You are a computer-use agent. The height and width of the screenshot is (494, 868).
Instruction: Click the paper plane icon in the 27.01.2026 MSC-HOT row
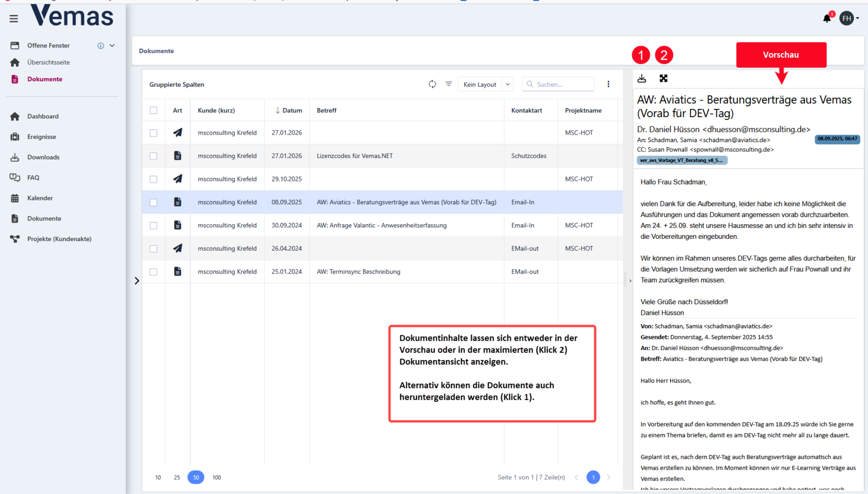pyautogui.click(x=177, y=132)
